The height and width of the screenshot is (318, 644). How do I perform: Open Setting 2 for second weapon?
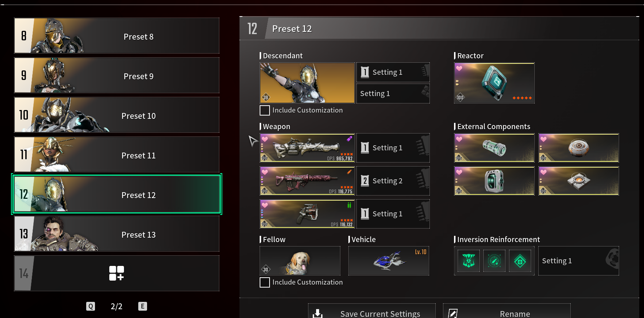[393, 181]
